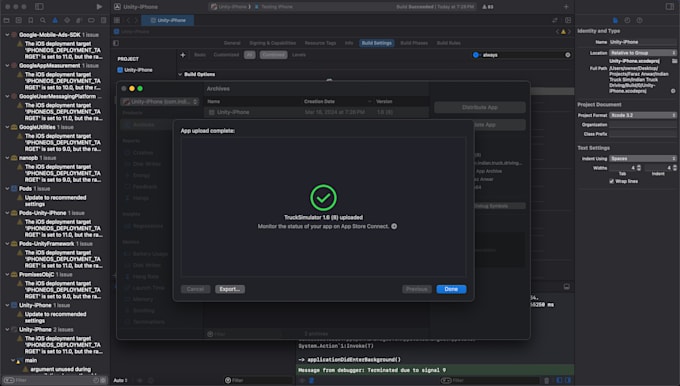The width and height of the screenshot is (680, 386).
Task: Open App Store Connect arrow link icon
Action: 394,226
